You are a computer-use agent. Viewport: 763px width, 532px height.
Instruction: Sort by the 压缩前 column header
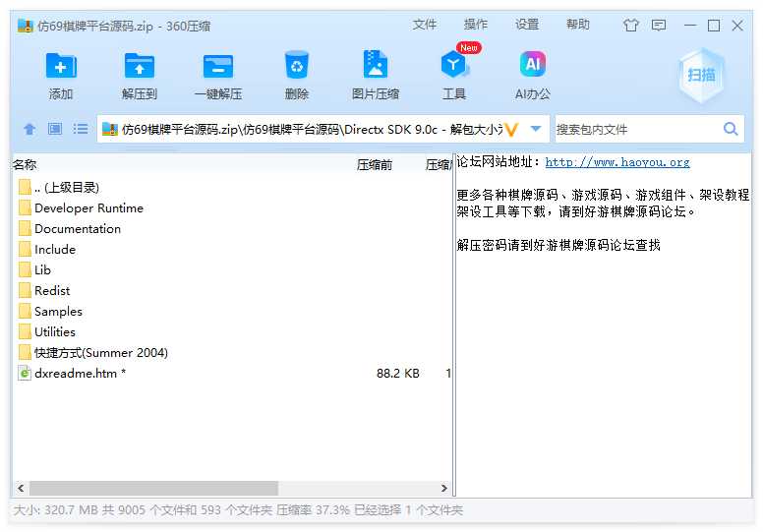click(x=375, y=165)
